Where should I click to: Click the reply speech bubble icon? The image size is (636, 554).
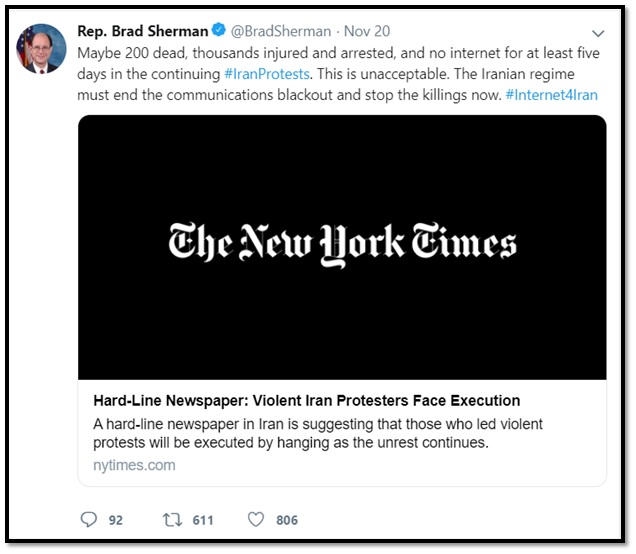click(x=89, y=520)
